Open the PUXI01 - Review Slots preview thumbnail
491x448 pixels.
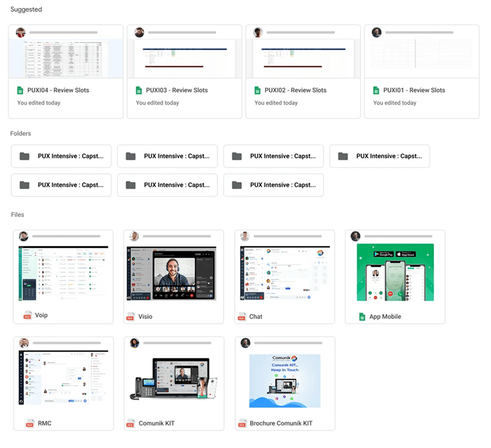(x=421, y=58)
